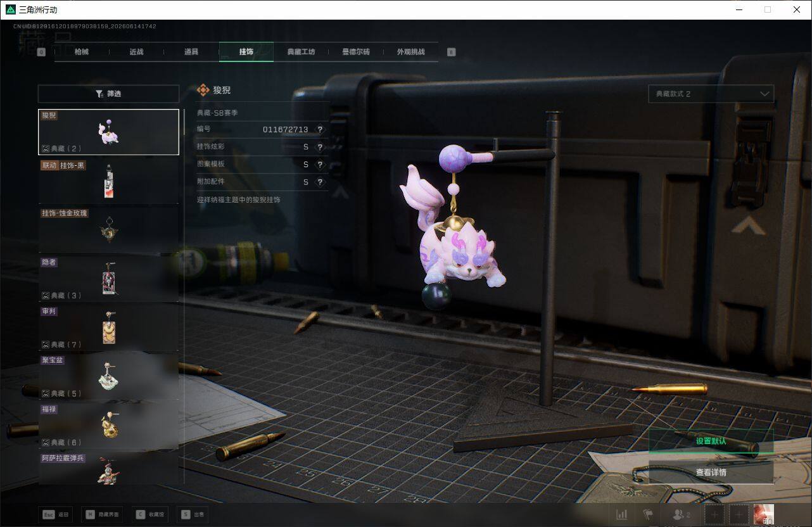Click the 查看详情 button
This screenshot has width=812, height=527.
pos(711,472)
